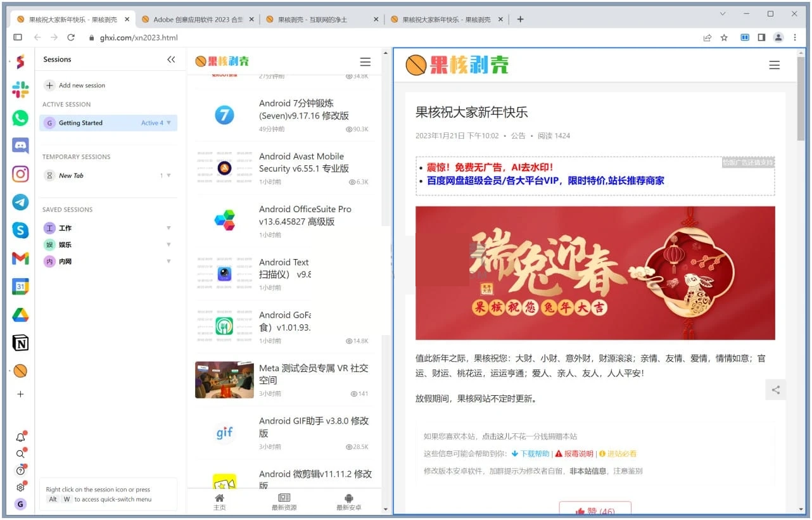Click the notifications bell in the sidebar
Screen dimensions: 812x520
(20, 437)
